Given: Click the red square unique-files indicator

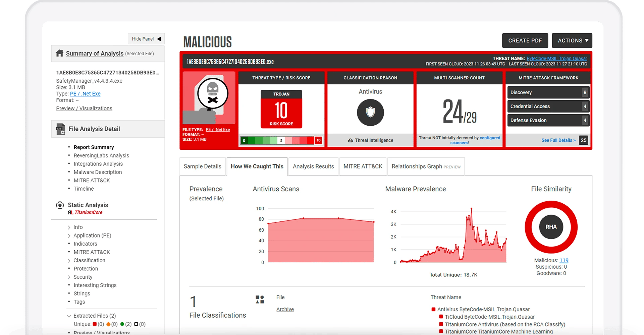Looking at the screenshot, I should 95,324.
